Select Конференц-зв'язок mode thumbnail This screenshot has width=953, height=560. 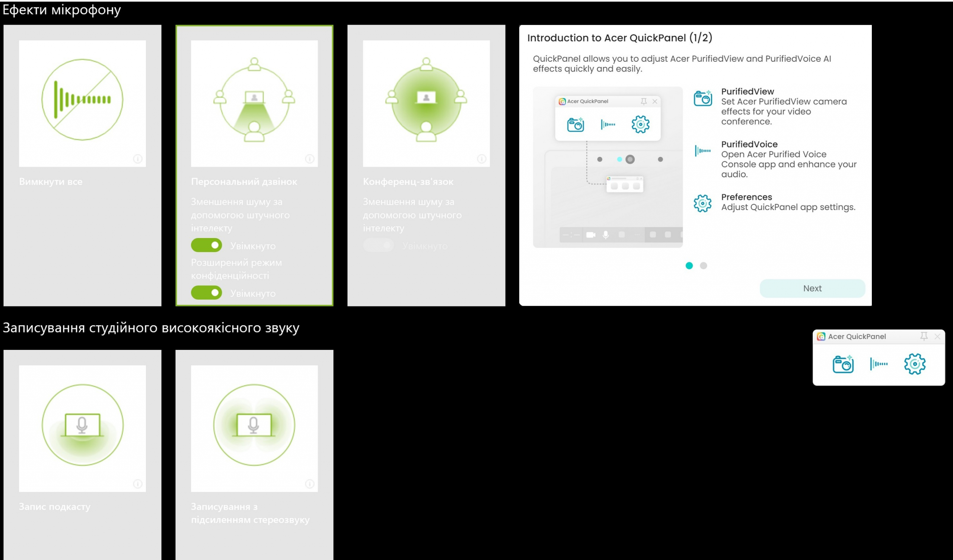point(426,103)
